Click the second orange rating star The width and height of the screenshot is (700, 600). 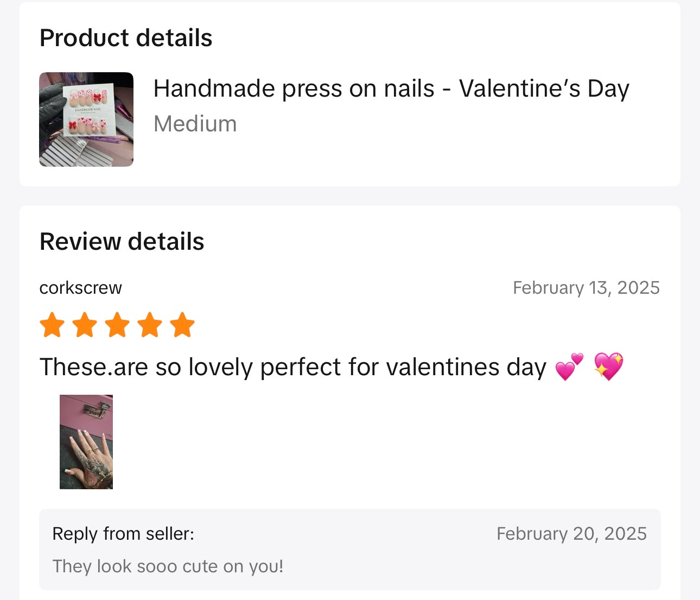pyautogui.click(x=85, y=325)
